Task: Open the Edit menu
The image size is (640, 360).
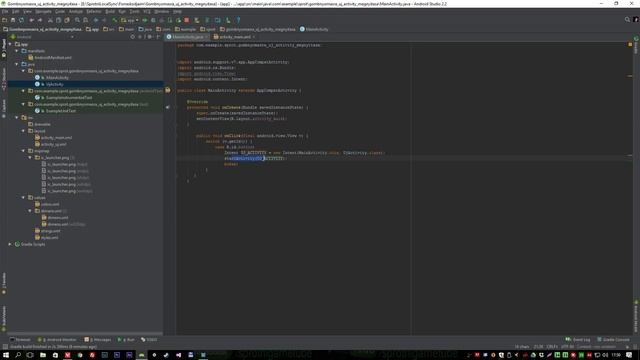Action: (x=15, y=11)
